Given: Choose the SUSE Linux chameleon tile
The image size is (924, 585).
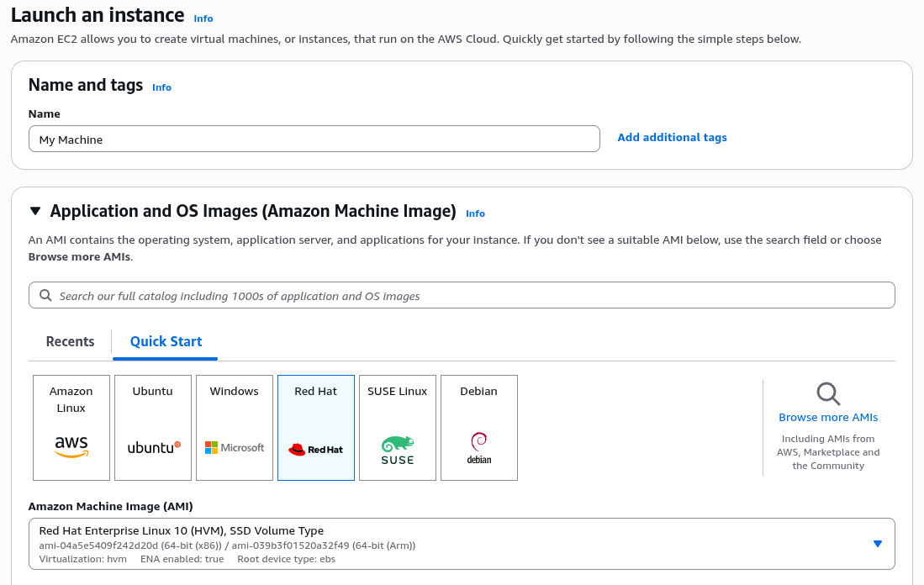Looking at the screenshot, I should 398,428.
